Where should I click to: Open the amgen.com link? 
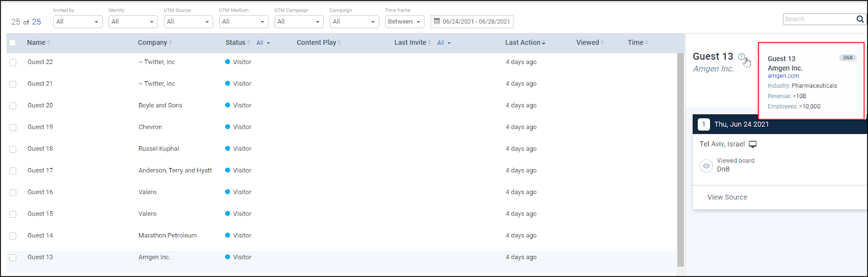[783, 76]
